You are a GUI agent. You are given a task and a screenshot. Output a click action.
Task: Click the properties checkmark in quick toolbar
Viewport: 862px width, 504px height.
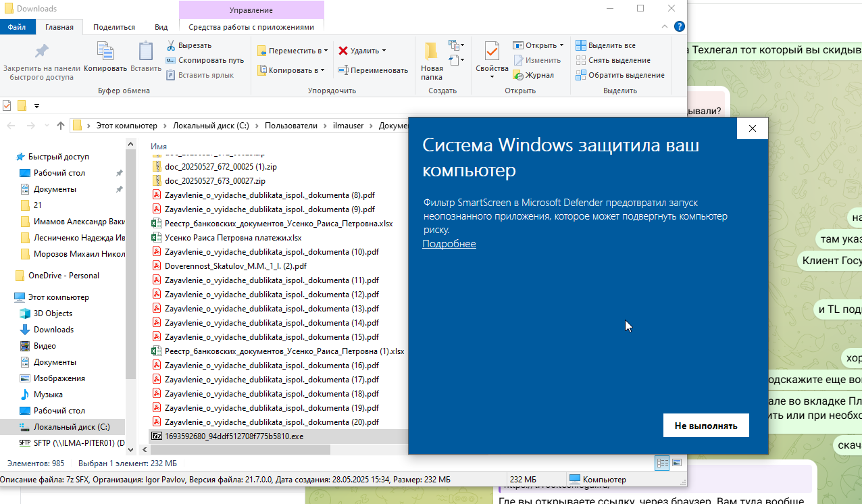point(7,105)
